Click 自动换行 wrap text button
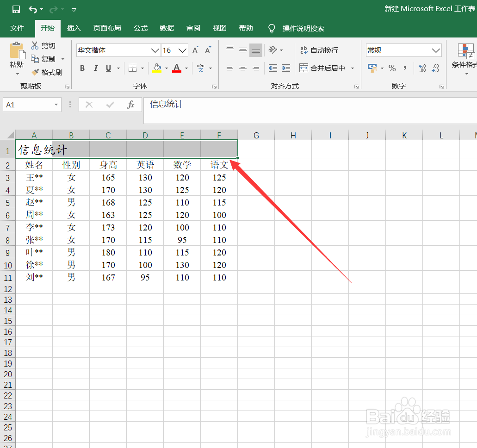This screenshot has height=448, width=477. point(319,50)
